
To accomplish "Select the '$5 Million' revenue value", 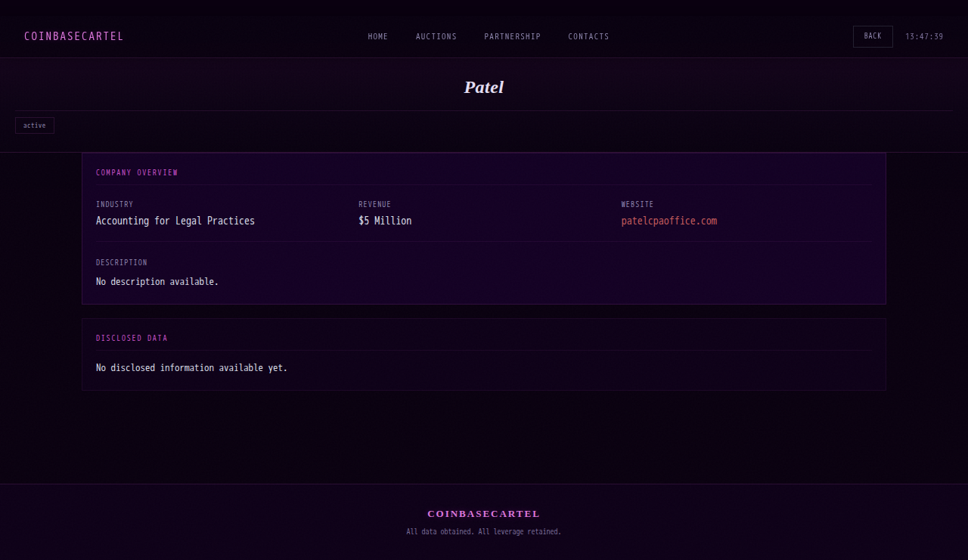I will coord(386,221).
